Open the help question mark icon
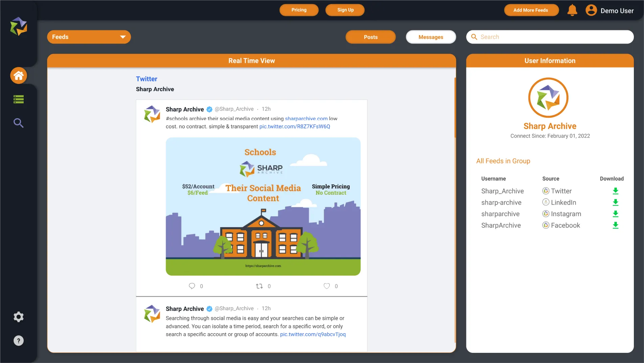 coord(19,341)
